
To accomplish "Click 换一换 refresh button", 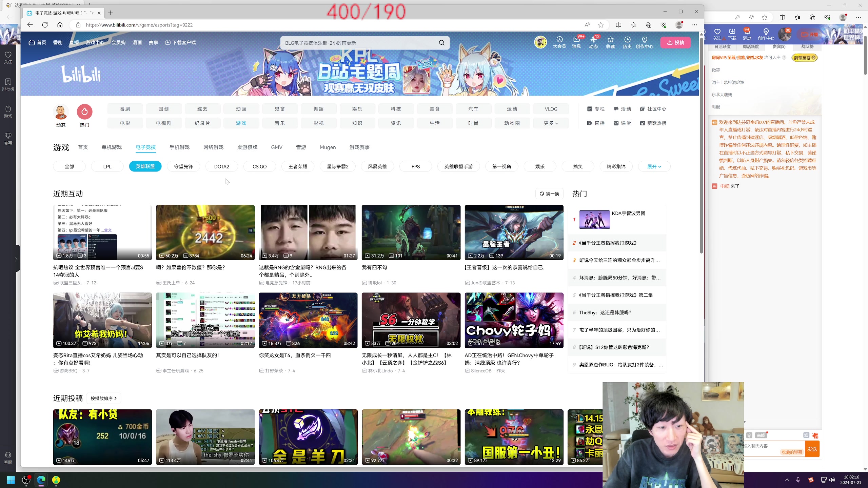I will click(x=549, y=194).
